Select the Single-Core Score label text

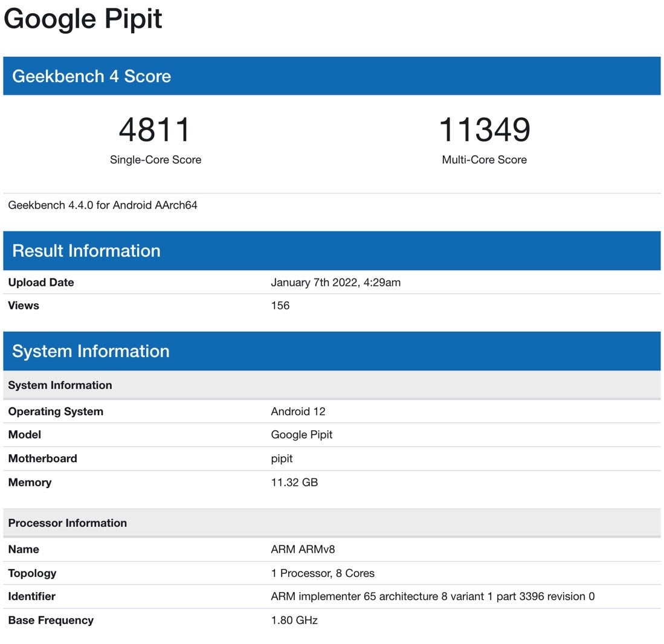pos(155,160)
